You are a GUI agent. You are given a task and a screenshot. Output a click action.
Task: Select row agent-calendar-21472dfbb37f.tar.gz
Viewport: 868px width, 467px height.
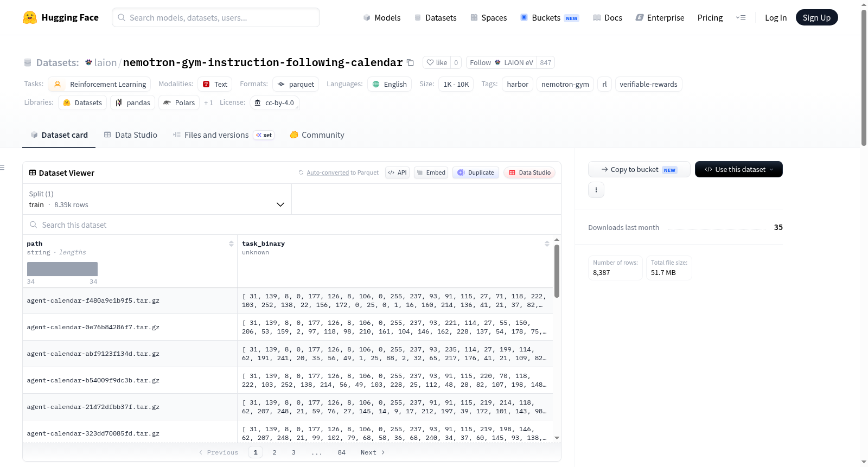point(288,407)
